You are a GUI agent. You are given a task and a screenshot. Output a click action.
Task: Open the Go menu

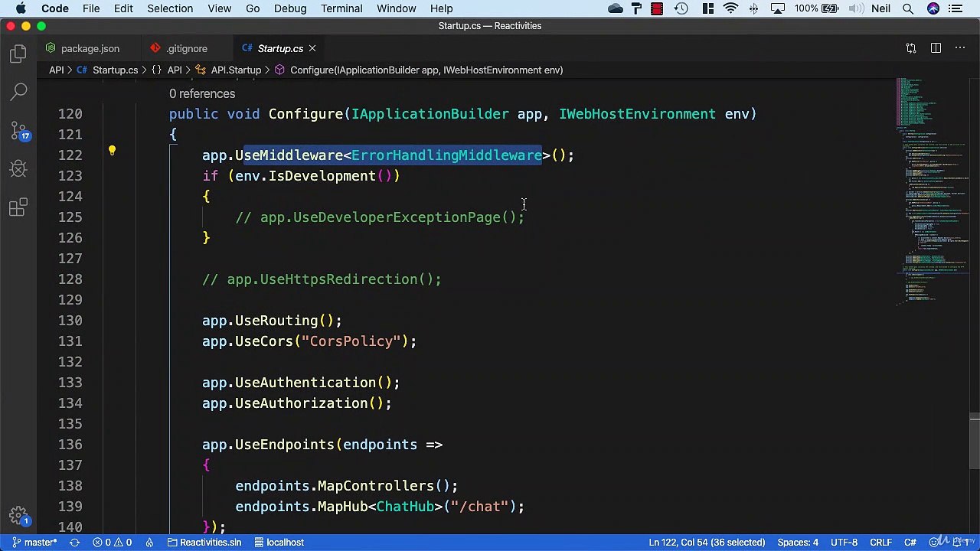coord(253,8)
